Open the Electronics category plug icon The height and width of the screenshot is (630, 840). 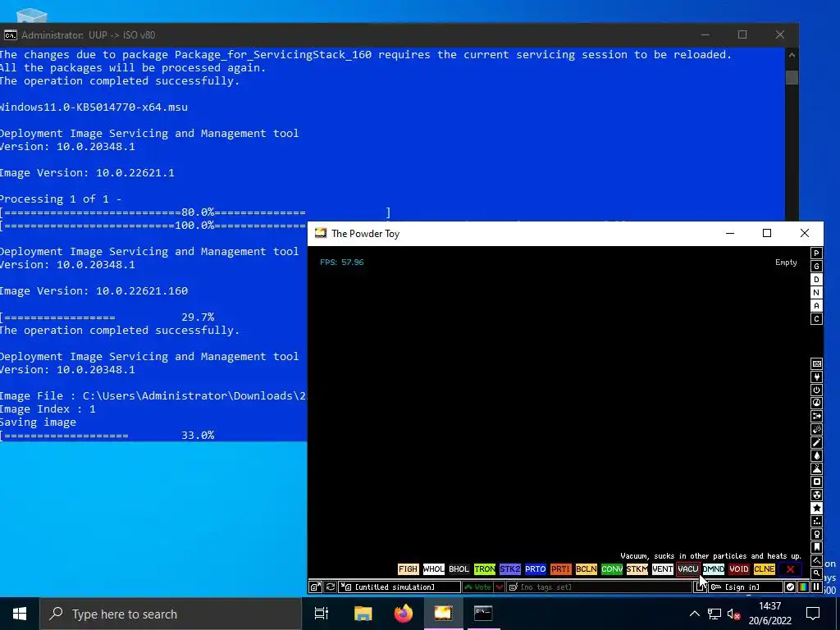(x=816, y=377)
